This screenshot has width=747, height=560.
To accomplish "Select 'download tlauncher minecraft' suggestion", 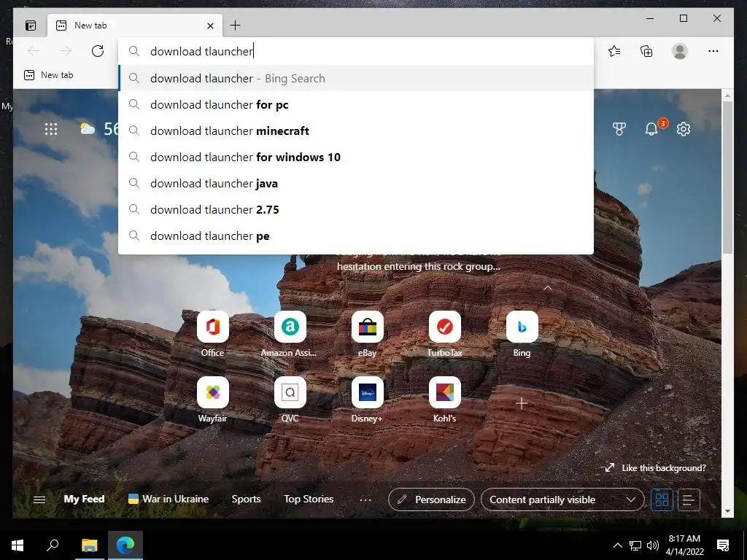I will pos(356,131).
